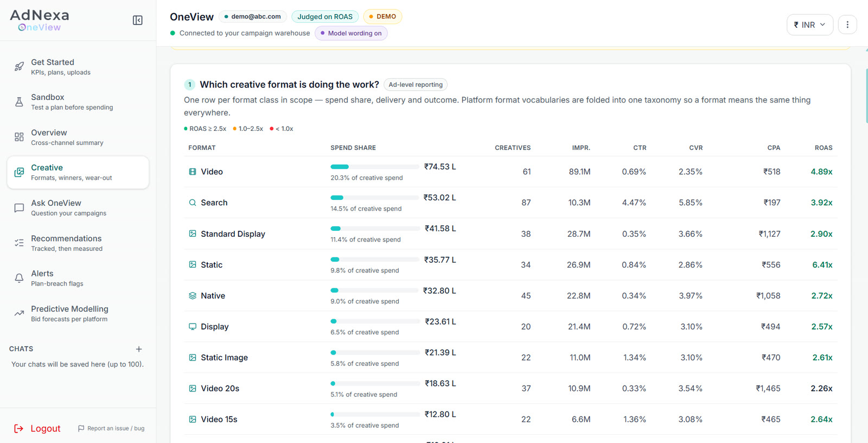Click the Search spend share progress bar

point(375,198)
